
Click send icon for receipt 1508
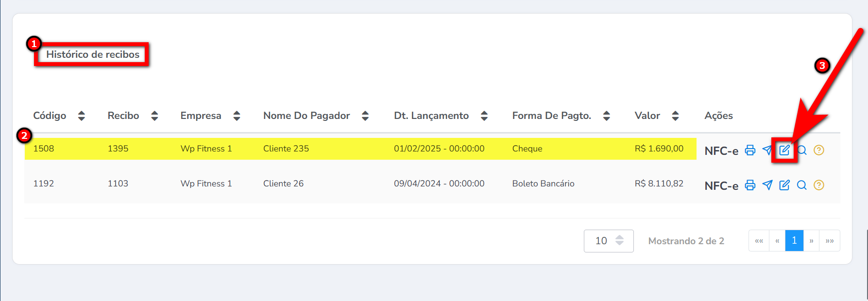767,150
